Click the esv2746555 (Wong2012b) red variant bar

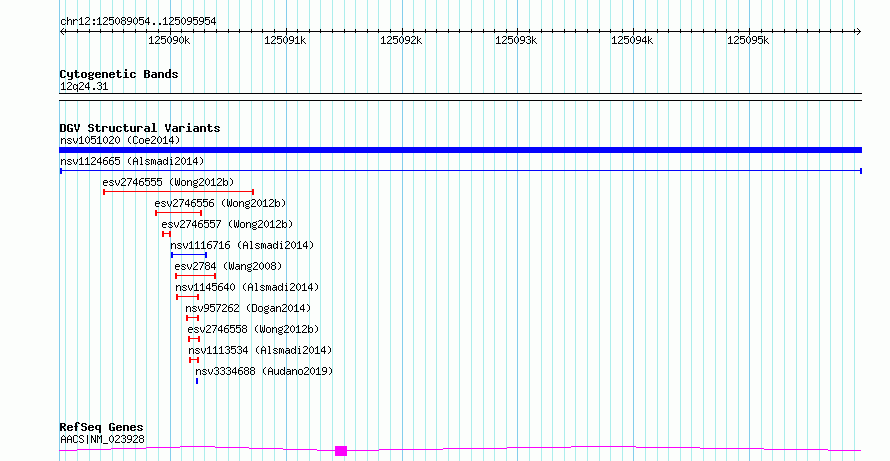(178, 192)
